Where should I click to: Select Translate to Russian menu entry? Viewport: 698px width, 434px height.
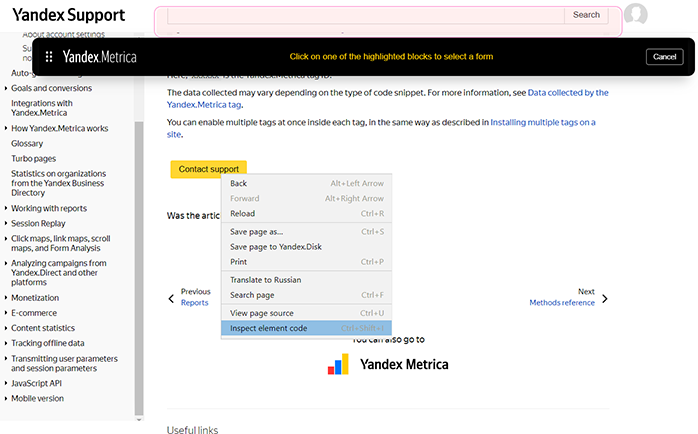[265, 280]
